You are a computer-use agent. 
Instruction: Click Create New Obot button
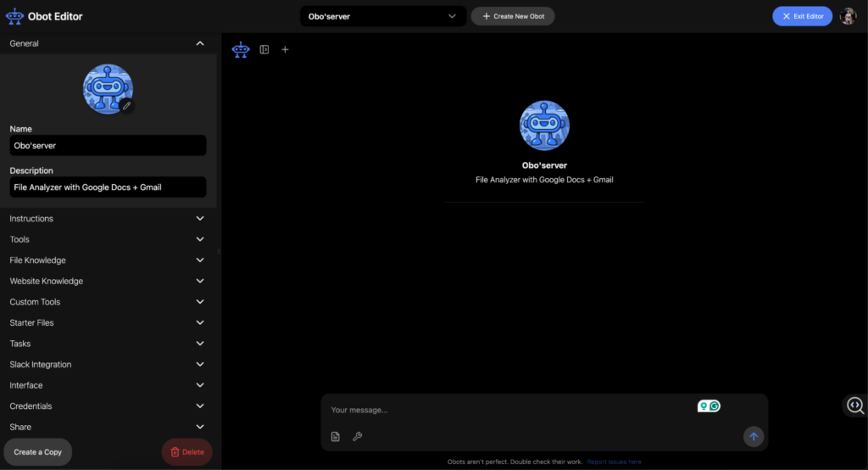513,16
